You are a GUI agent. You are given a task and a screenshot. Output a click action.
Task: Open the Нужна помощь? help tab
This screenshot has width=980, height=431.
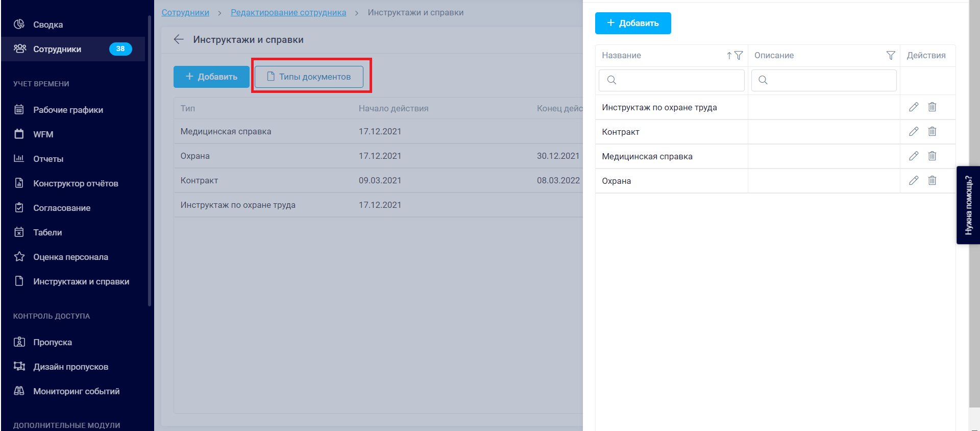tap(968, 205)
